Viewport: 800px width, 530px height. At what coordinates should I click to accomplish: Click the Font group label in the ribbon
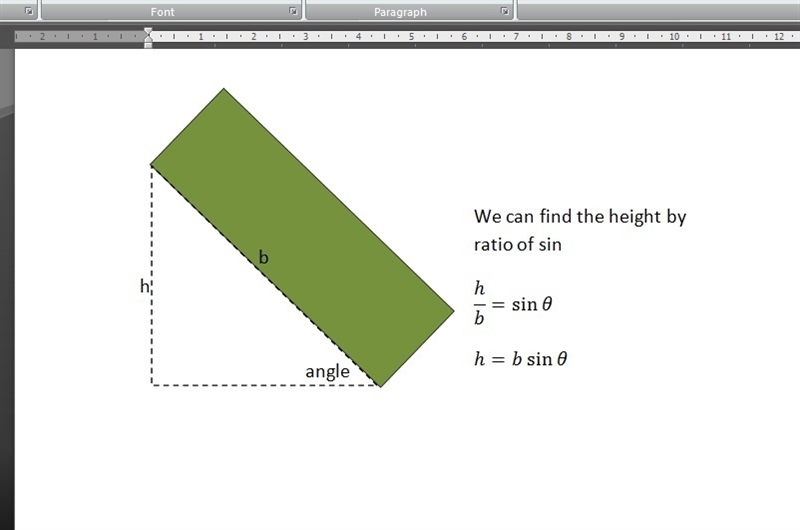click(x=162, y=12)
